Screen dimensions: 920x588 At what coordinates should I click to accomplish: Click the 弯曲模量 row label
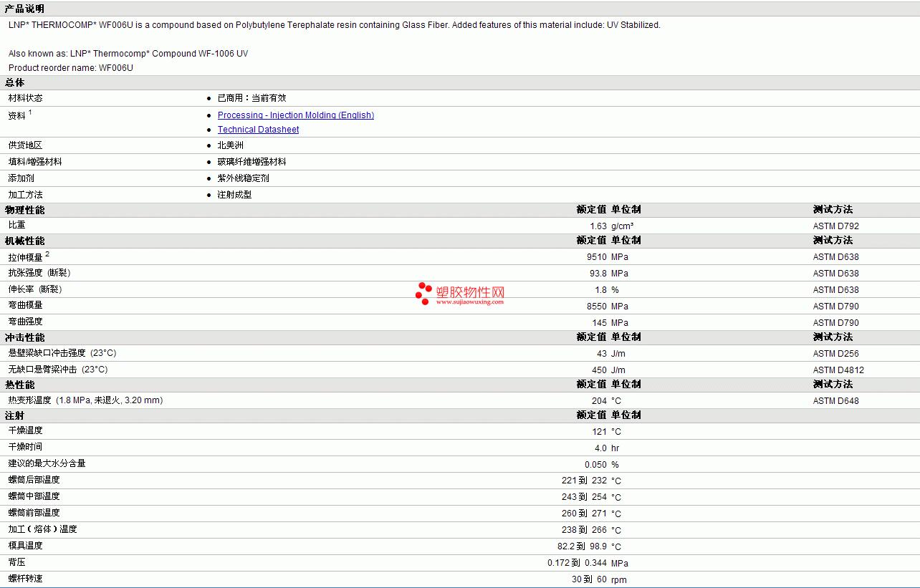(25, 305)
